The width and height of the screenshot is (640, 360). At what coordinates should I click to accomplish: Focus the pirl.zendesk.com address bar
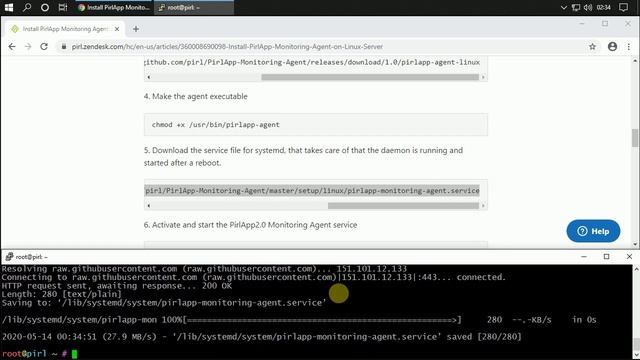coord(227,47)
